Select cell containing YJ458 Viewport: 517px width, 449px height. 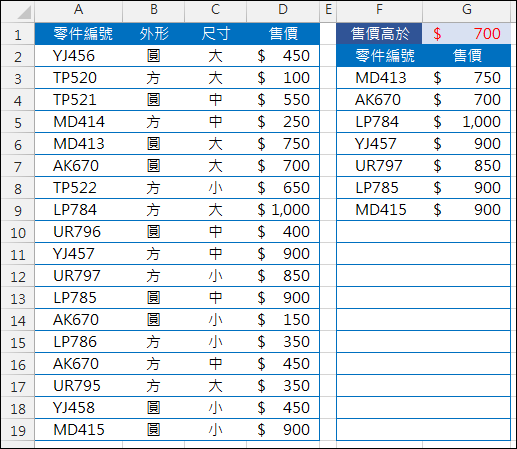(x=79, y=408)
